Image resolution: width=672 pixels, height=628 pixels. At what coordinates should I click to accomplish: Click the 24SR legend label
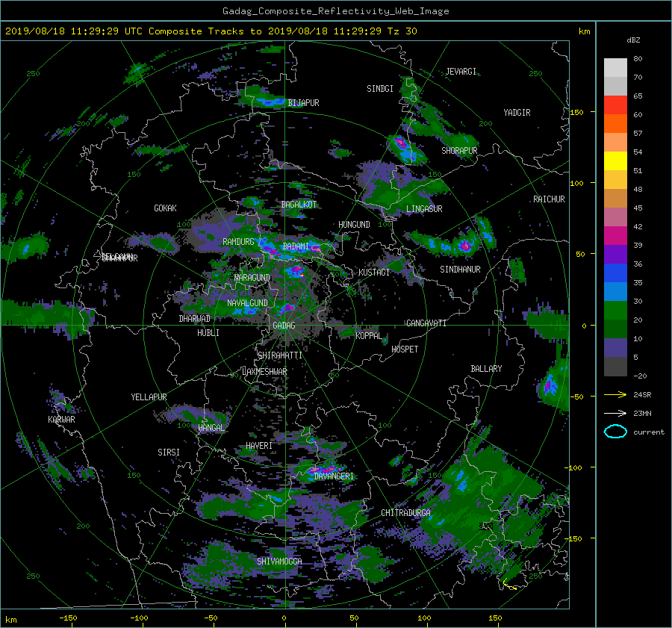[x=642, y=395]
